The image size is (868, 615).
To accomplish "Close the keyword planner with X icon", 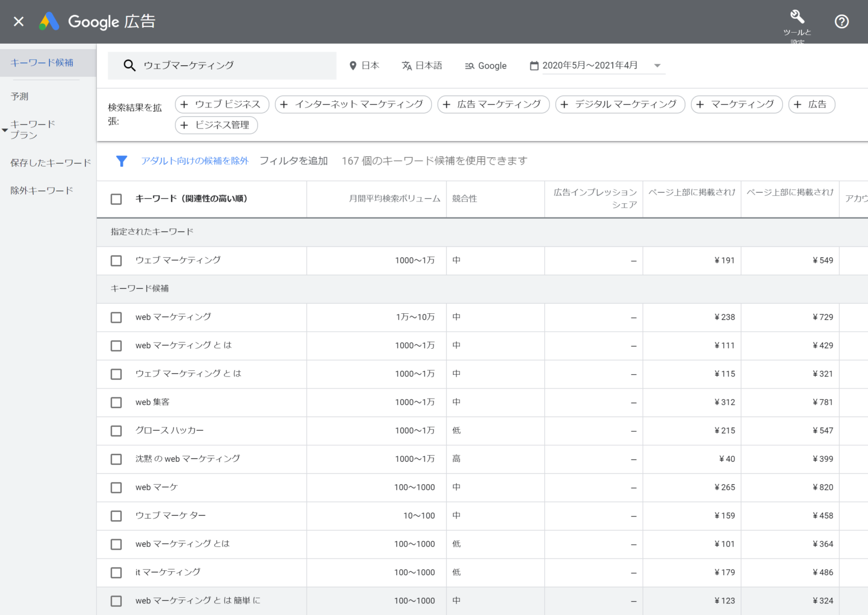I will [x=18, y=22].
